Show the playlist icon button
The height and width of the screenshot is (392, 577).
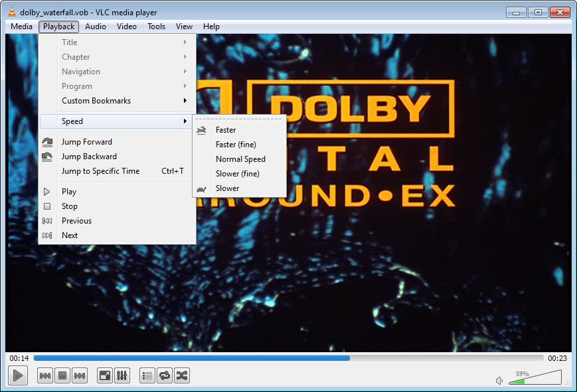pos(147,375)
